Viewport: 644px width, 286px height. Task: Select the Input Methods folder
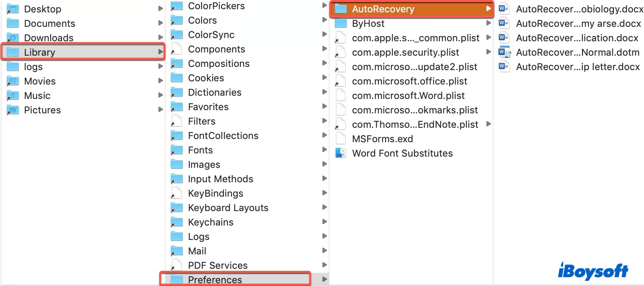(x=176, y=179)
